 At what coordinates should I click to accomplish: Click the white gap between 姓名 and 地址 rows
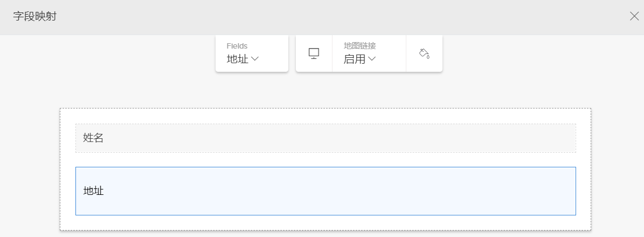tap(326, 160)
